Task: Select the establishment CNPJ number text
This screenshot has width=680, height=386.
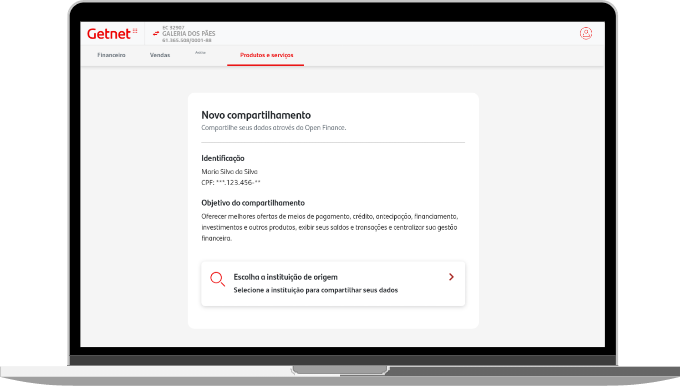Action: pyautogui.click(x=187, y=40)
